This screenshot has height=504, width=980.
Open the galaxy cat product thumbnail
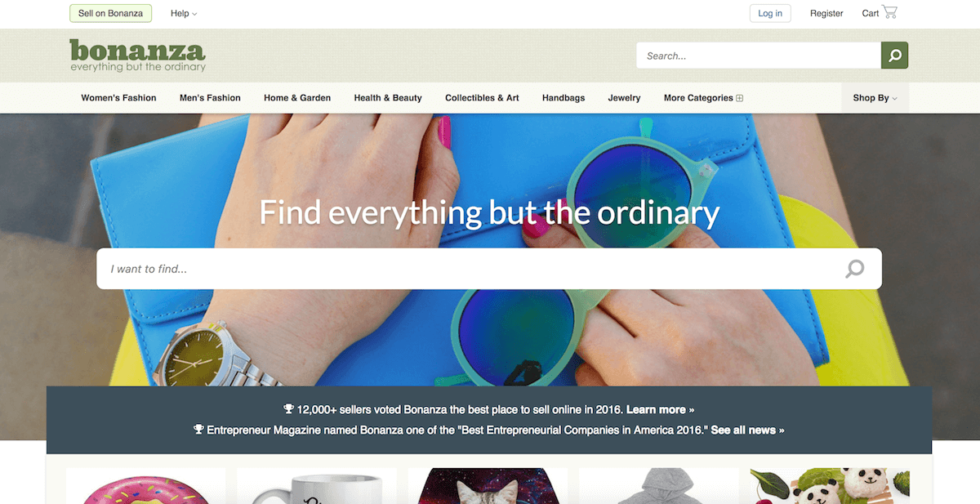(x=488, y=486)
